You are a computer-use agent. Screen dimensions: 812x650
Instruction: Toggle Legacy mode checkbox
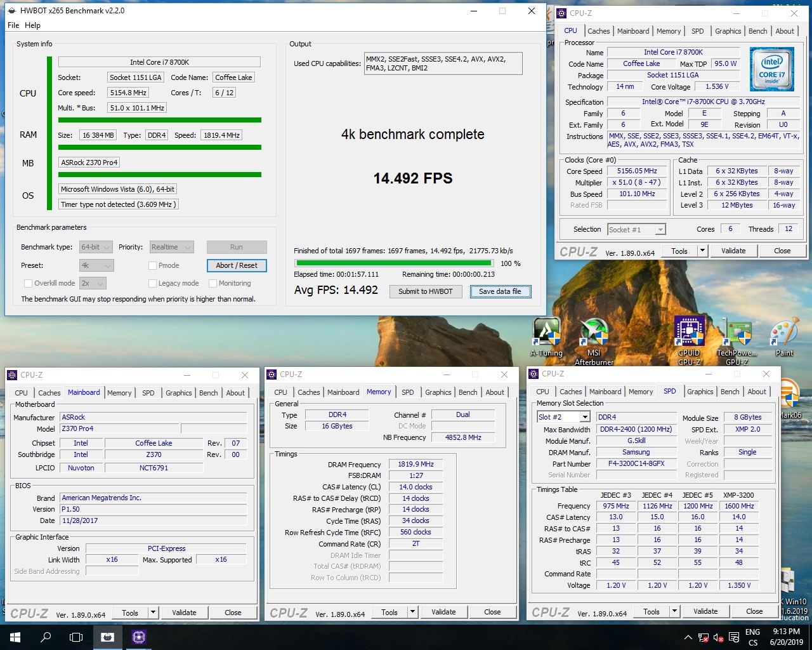tap(152, 283)
